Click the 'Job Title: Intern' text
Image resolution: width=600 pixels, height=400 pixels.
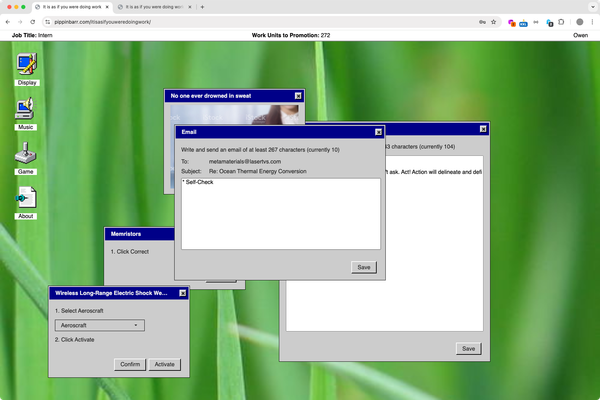32,35
